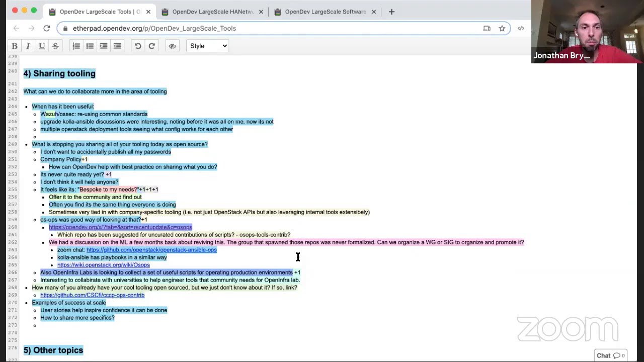Close the LargeScale HANetwork tab

click(x=261, y=12)
